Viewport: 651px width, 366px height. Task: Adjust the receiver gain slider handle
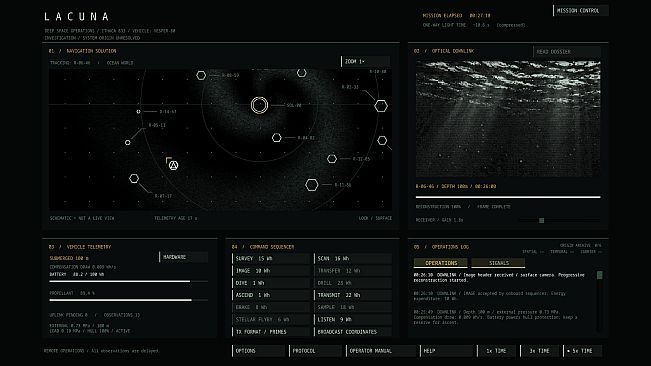541,220
